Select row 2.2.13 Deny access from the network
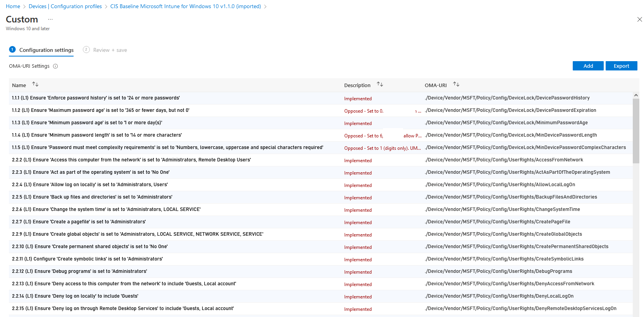The width and height of the screenshot is (644, 317). [x=321, y=284]
